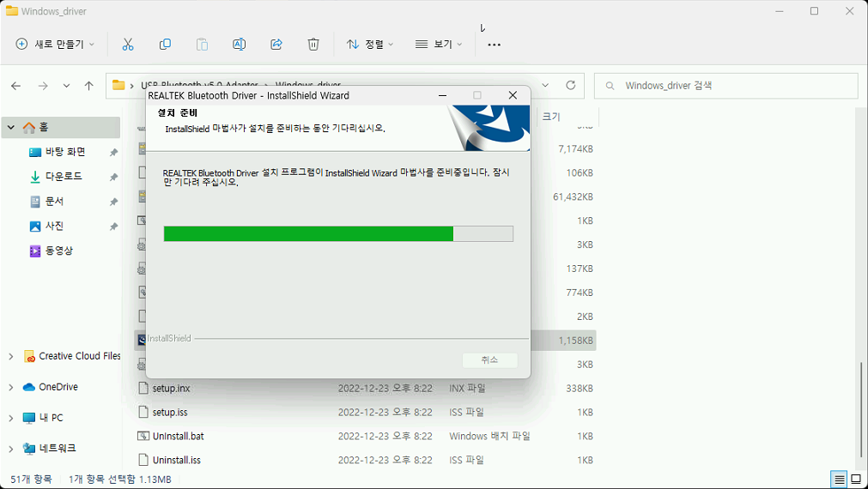Viewport: 868px width, 489px height.
Task: Click the pin icon next to 문서
Action: (x=113, y=202)
